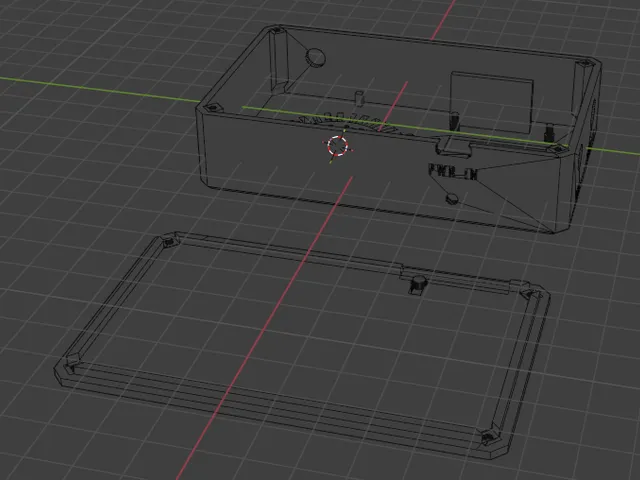Click the PWR_IN embossed label on box
The image size is (640, 480).
tap(453, 171)
